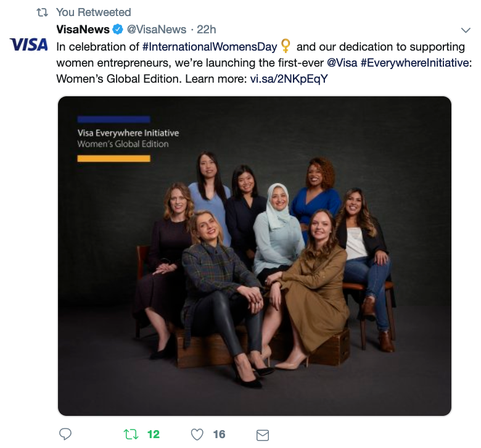The width and height of the screenshot is (481, 448).
Task: Like the tweet with heart icon
Action: [x=197, y=434]
